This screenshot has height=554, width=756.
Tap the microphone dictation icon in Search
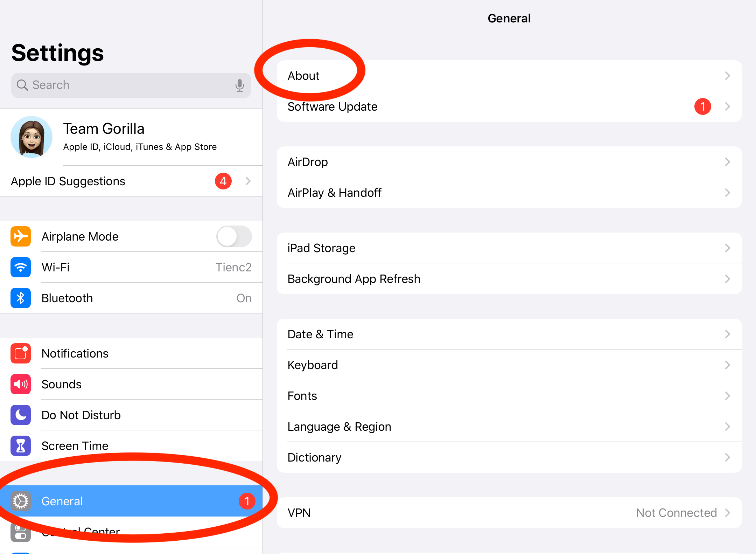[x=240, y=85]
